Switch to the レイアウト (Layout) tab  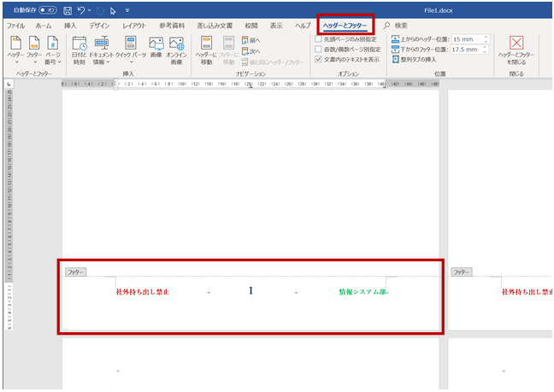[x=134, y=26]
